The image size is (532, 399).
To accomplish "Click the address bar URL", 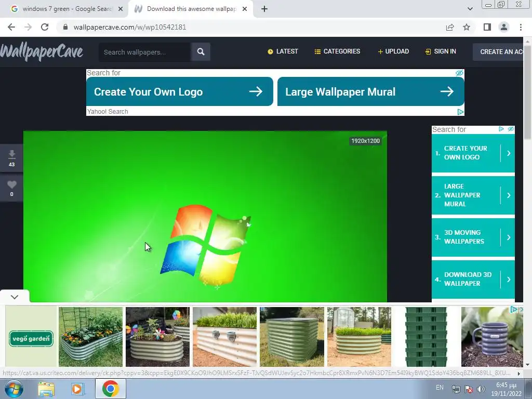I will (129, 27).
